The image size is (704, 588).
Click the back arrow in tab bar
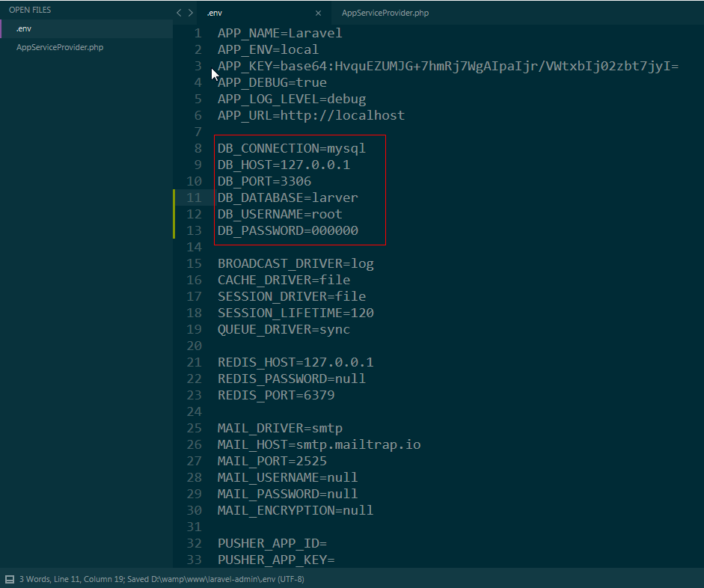tap(179, 13)
